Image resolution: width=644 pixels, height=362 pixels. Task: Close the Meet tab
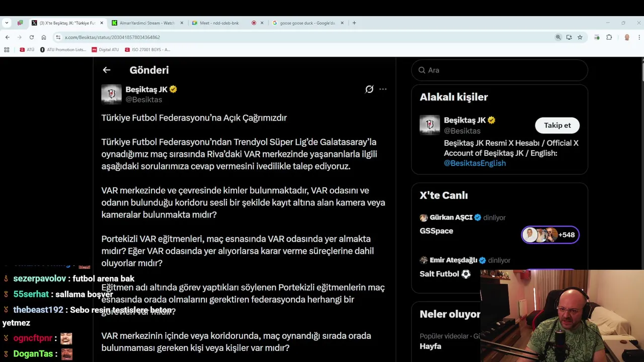click(262, 23)
